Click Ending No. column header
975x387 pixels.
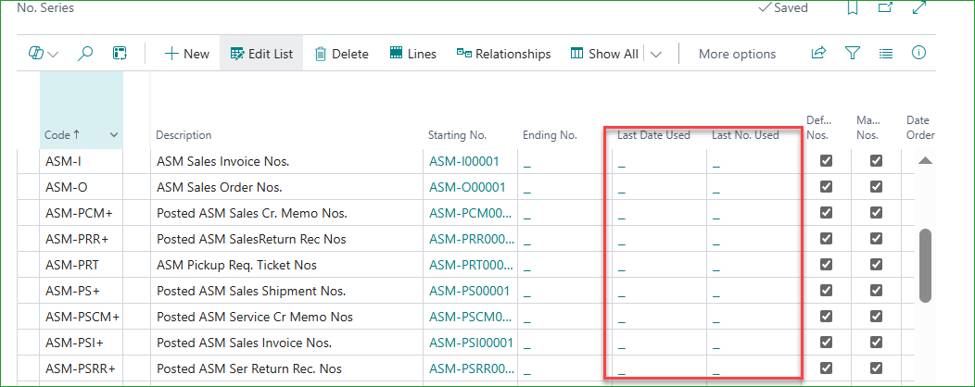tap(550, 135)
